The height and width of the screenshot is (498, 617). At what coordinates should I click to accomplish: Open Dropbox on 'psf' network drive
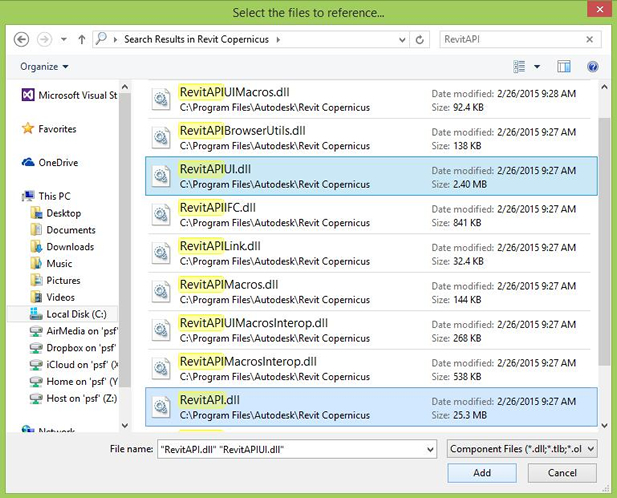point(73,348)
